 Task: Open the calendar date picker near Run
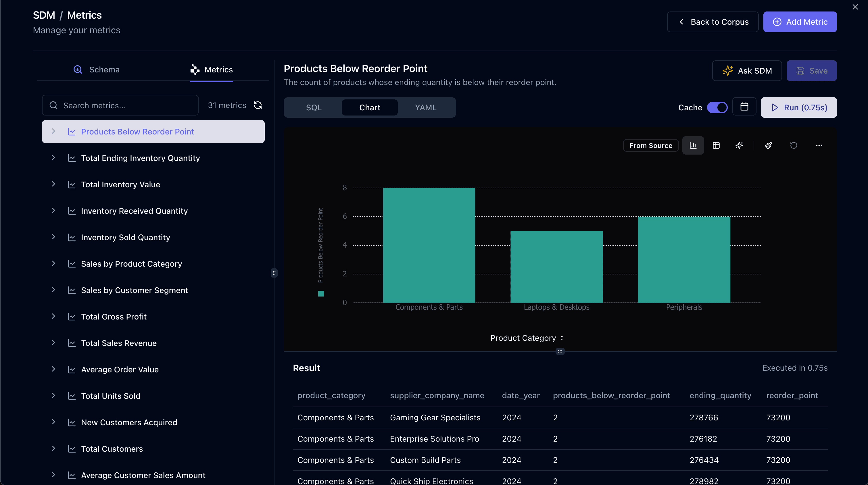click(x=744, y=107)
